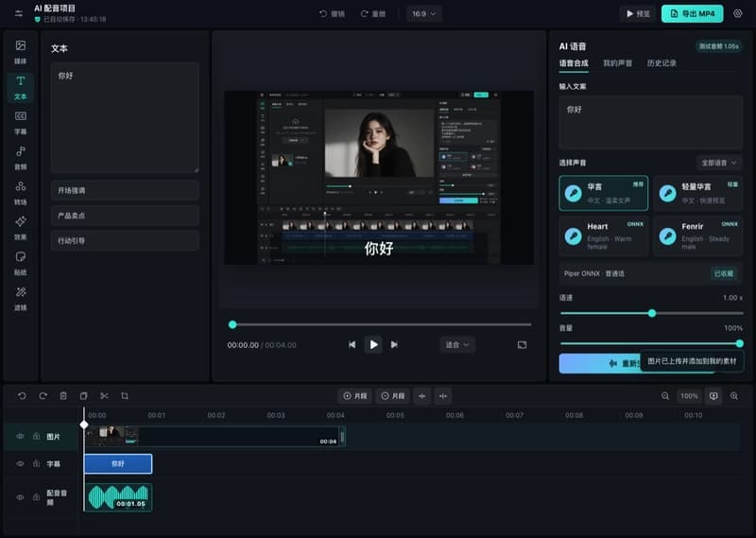Select the Heart ONNX voice card
756x538 pixels.
pyautogui.click(x=604, y=235)
